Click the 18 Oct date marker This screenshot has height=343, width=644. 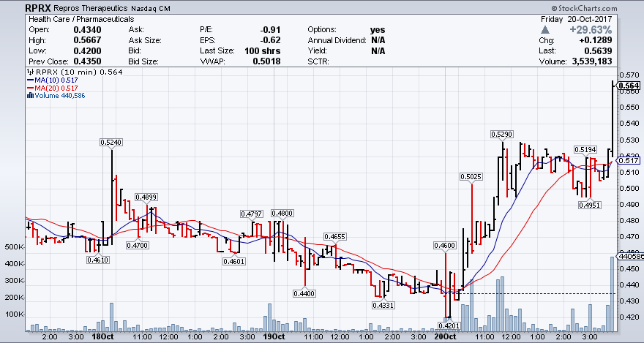102,337
